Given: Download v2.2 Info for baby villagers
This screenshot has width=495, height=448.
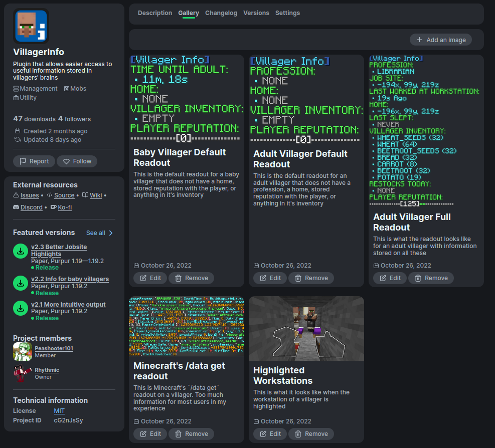Looking at the screenshot, I should click(x=20, y=284).
